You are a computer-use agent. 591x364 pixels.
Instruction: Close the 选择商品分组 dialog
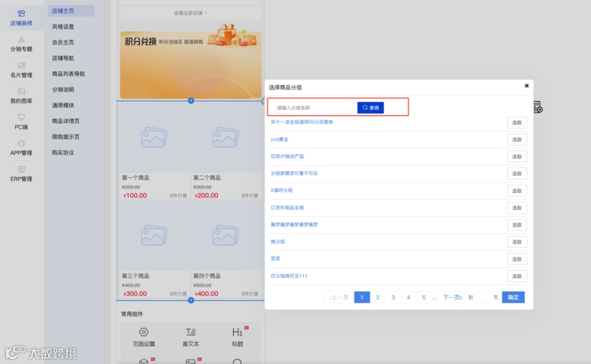tap(526, 86)
